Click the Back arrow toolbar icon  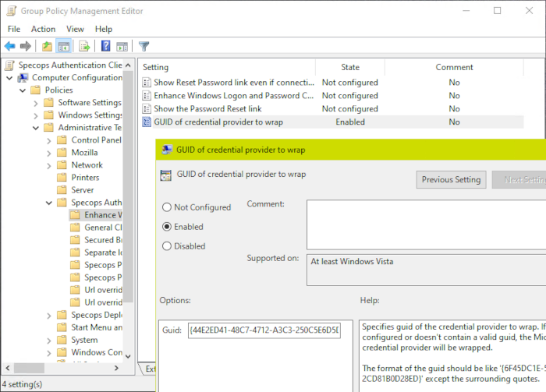pyautogui.click(x=10, y=46)
